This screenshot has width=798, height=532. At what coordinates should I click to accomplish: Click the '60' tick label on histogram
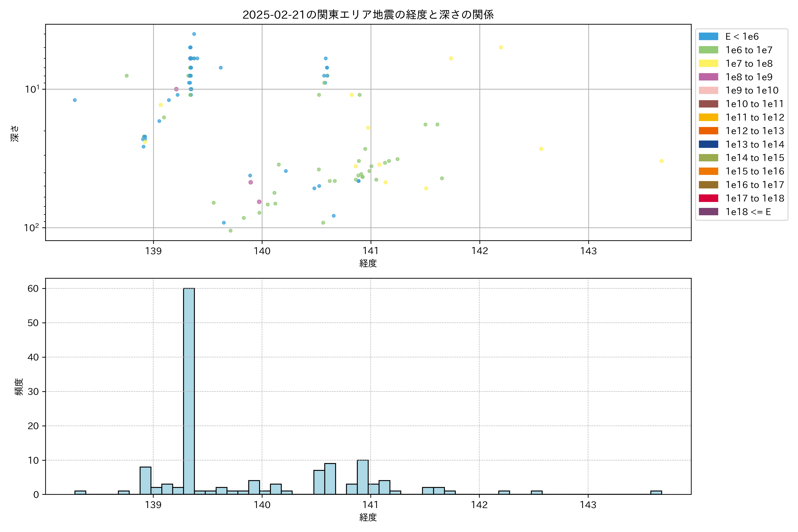[x=33, y=288]
